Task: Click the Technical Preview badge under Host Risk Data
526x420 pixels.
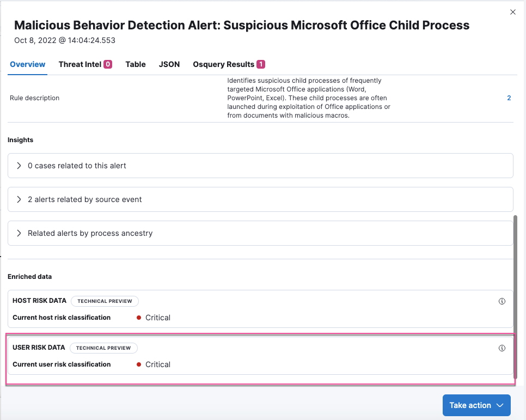Action: coord(105,301)
